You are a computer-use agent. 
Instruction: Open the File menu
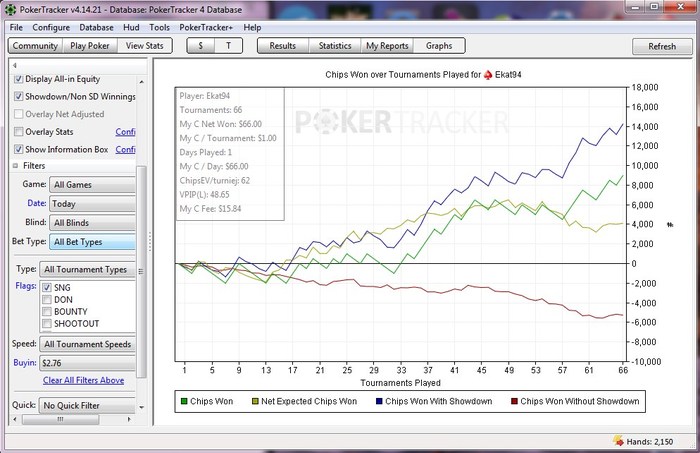click(16, 27)
